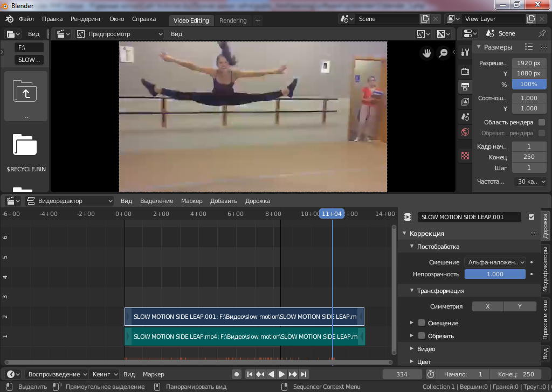The image size is (552, 392).
Task: Click the zoom magnifier icon in preview
Action: coord(443,53)
